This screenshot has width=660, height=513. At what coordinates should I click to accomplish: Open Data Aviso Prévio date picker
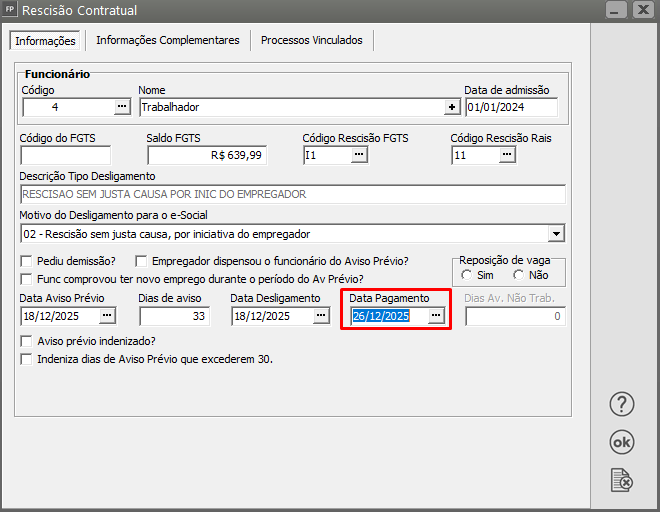pyautogui.click(x=107, y=316)
